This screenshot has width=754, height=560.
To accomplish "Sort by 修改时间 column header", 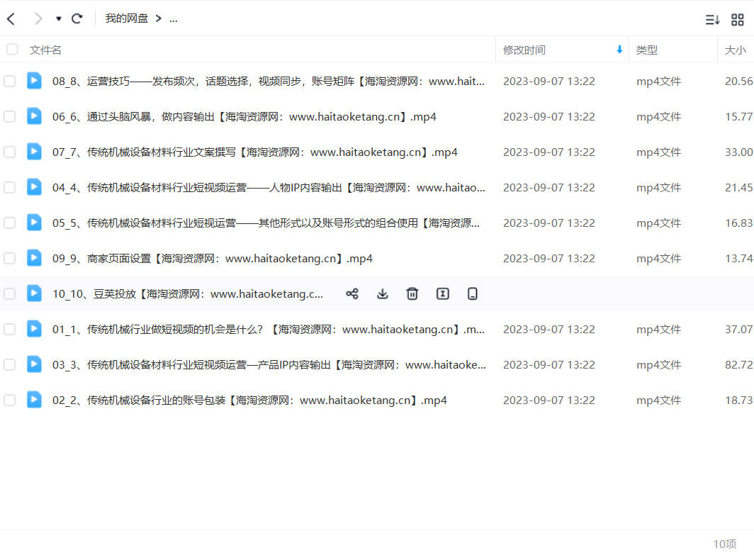I will pos(524,50).
